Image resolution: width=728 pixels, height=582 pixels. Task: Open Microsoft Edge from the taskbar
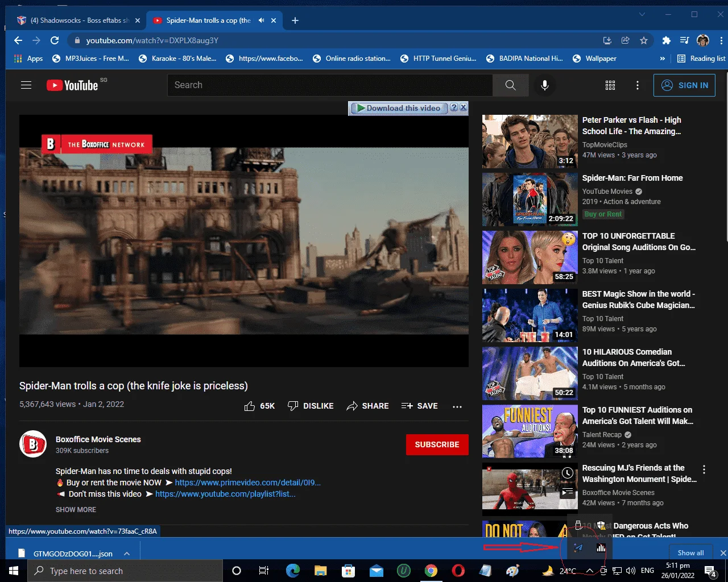click(293, 571)
